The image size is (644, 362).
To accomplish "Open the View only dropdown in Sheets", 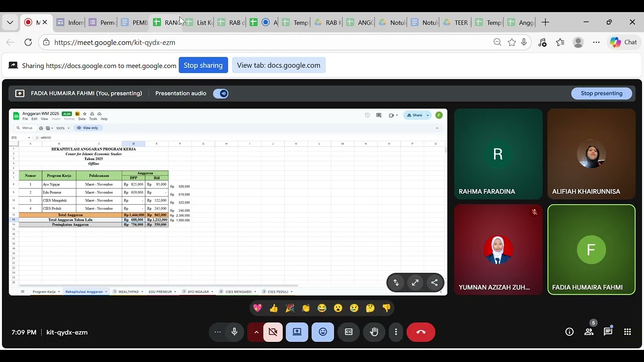I will tap(88, 128).
